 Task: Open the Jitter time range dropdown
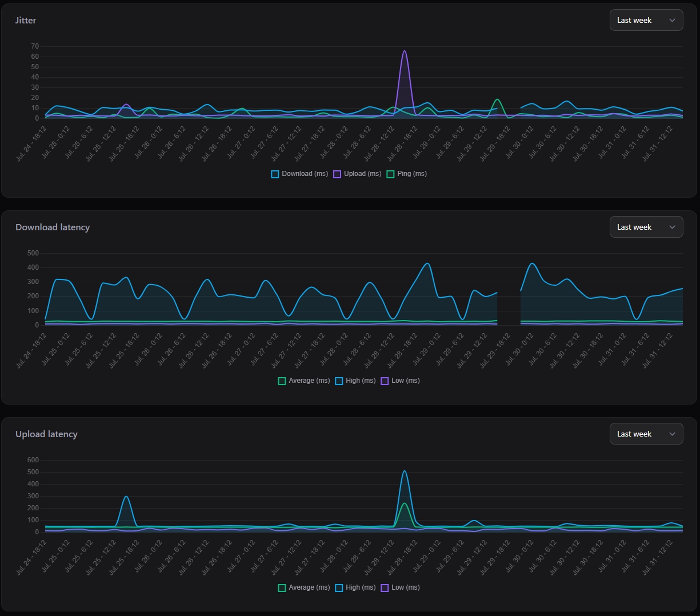click(x=646, y=20)
